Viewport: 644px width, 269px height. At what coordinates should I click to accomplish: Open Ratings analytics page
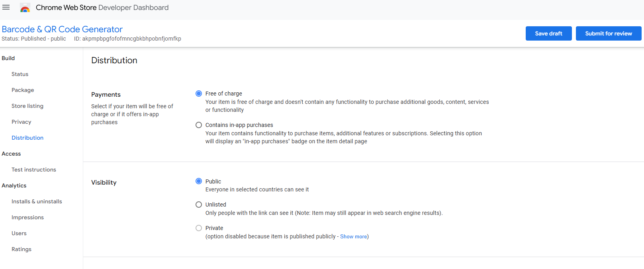(22, 249)
